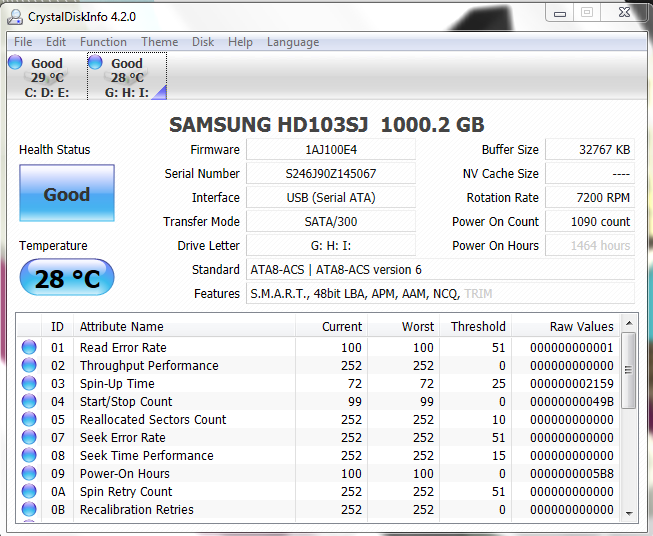Sort by Attribute Name column header
Viewport: 653px width, 536px height.
click(x=184, y=327)
